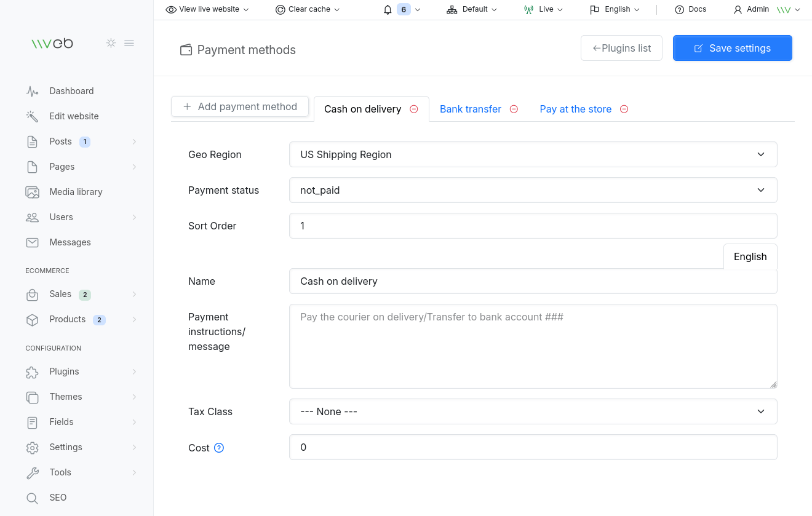Viewport: 812px width, 516px height.
Task: Delete the Cash on delivery payment method
Action: tap(413, 109)
